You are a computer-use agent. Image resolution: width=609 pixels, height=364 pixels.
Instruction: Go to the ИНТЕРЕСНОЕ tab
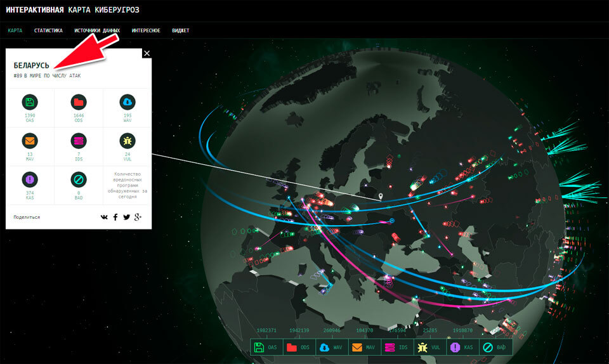[146, 30]
